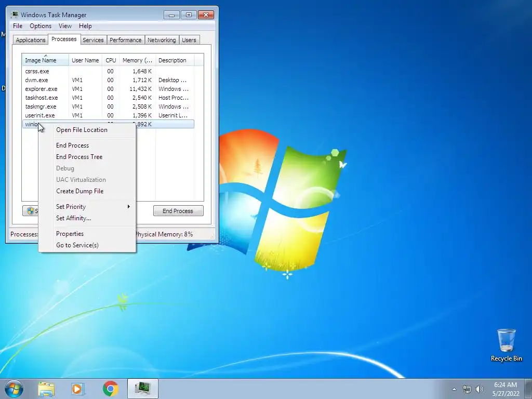This screenshot has height=399, width=532.
Task: Switch to the Networking tab
Action: (x=162, y=40)
